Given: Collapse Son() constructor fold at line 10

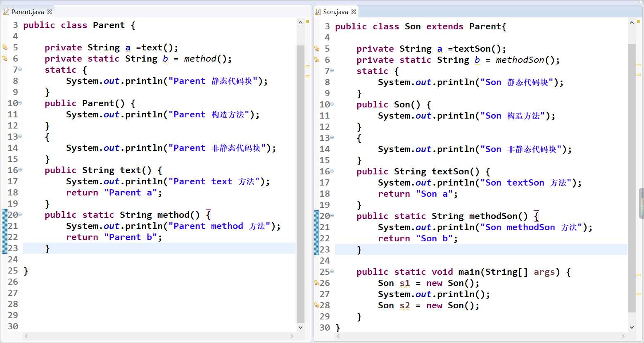Looking at the screenshot, I should (332, 104).
